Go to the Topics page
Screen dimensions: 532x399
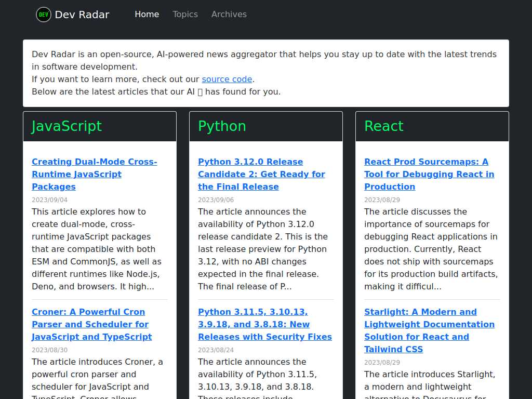click(x=185, y=14)
